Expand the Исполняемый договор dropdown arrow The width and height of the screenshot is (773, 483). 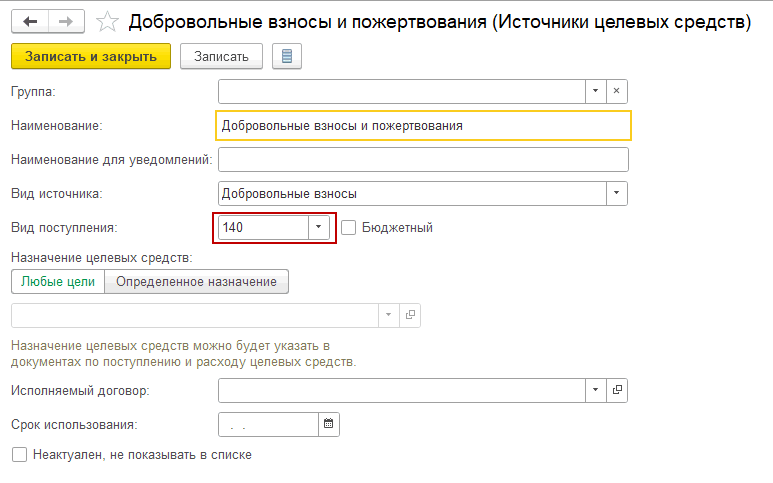tap(596, 390)
